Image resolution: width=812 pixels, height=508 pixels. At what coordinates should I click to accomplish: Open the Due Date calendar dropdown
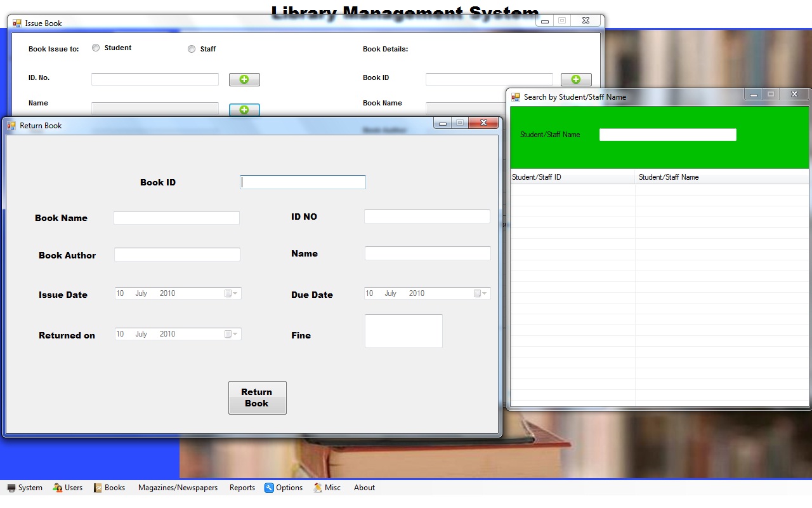coord(483,293)
